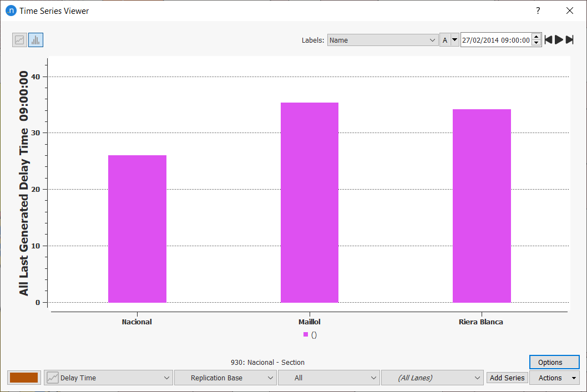The image size is (587, 392).
Task: Open the Actions menu button
Action: click(x=554, y=378)
